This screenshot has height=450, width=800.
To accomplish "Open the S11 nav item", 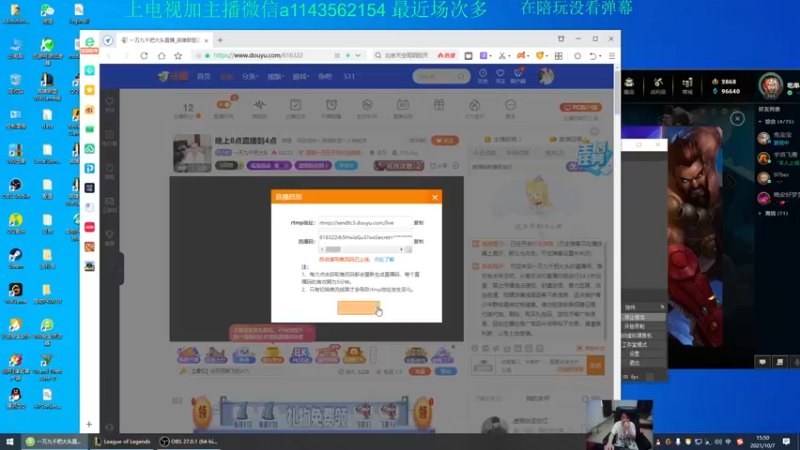I will tap(349, 77).
